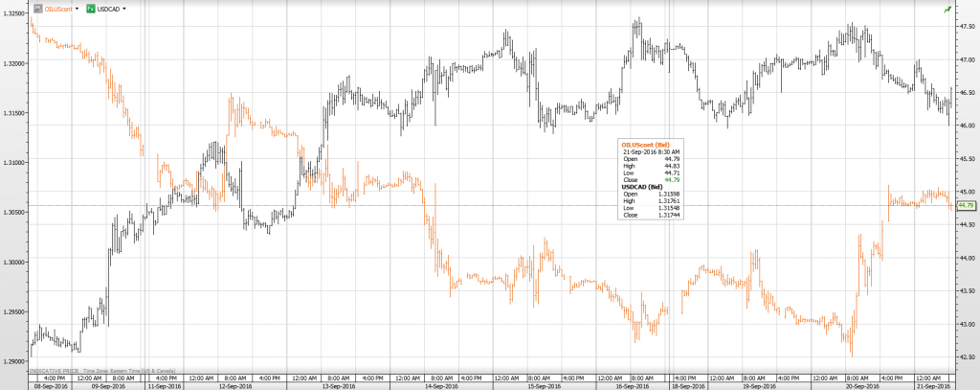Click the 43.00 value on right axis
980x390 pixels.
coord(966,324)
